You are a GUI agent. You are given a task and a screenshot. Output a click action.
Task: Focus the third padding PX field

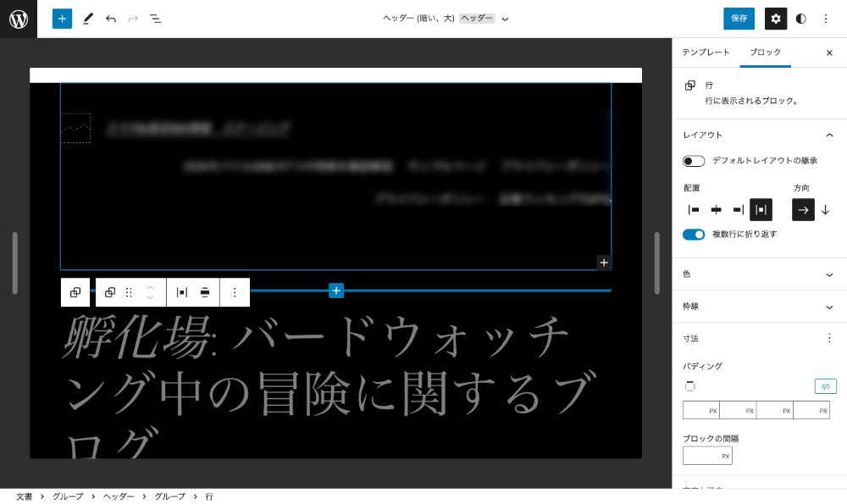click(x=775, y=411)
